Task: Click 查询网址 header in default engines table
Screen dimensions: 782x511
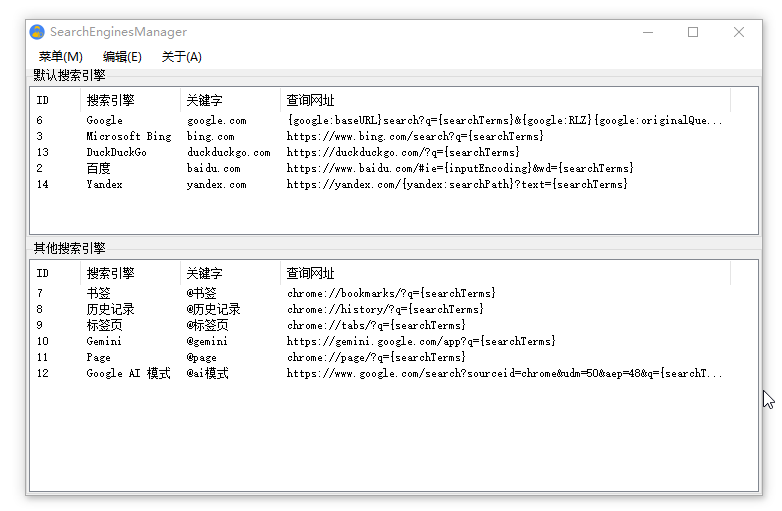Action: click(505, 100)
